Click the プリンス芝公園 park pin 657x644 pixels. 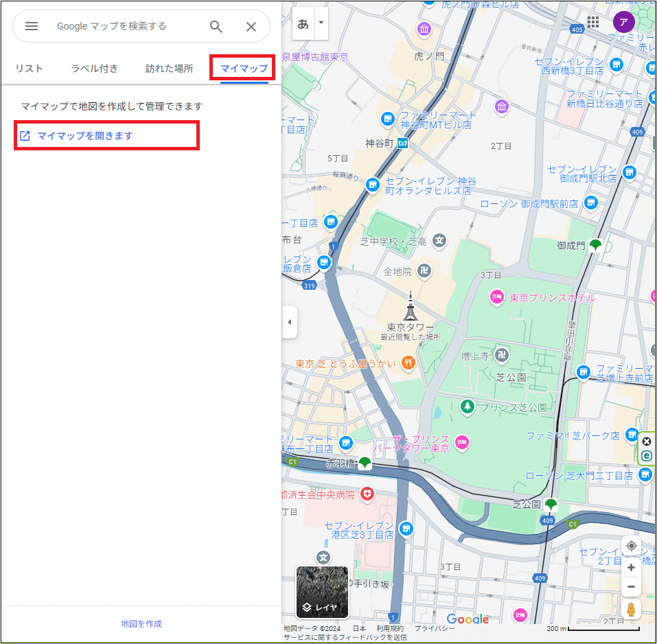(468, 406)
